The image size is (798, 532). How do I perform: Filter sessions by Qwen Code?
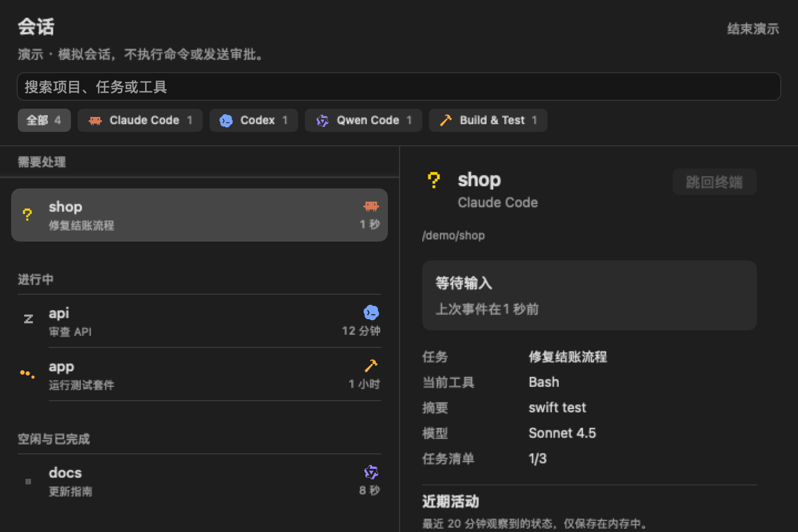(x=364, y=120)
